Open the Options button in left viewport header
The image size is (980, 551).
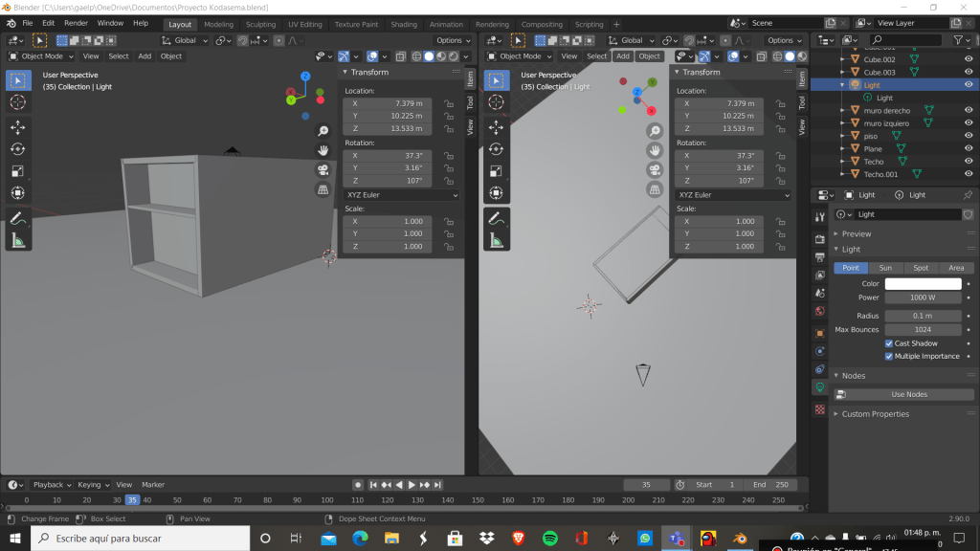(x=452, y=40)
